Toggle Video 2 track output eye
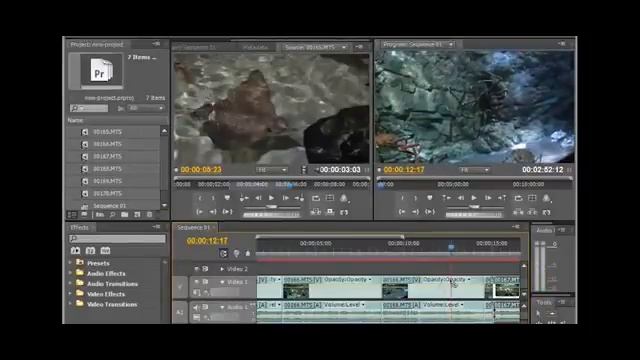 tap(197, 269)
